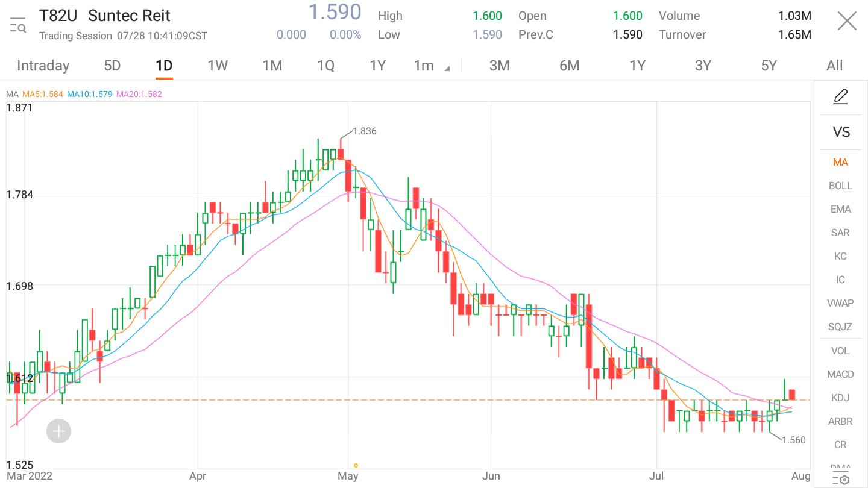Select the 1D candlestick tab
This screenshot has width=868, height=488.
point(164,66)
